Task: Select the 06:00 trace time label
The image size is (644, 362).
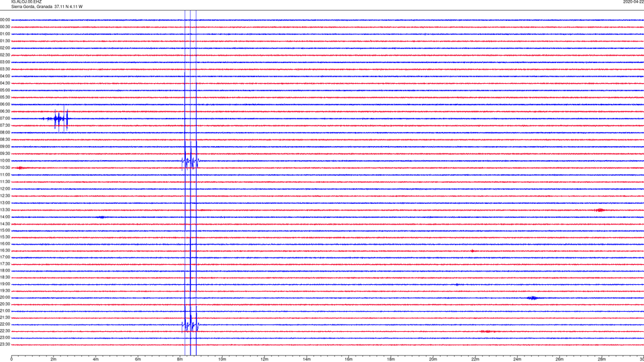Action: click(5, 105)
